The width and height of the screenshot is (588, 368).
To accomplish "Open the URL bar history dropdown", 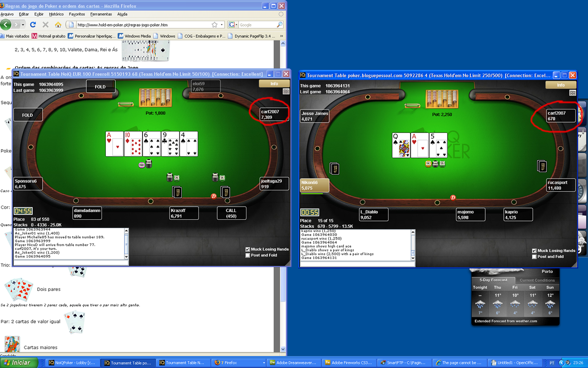I will pos(222,25).
